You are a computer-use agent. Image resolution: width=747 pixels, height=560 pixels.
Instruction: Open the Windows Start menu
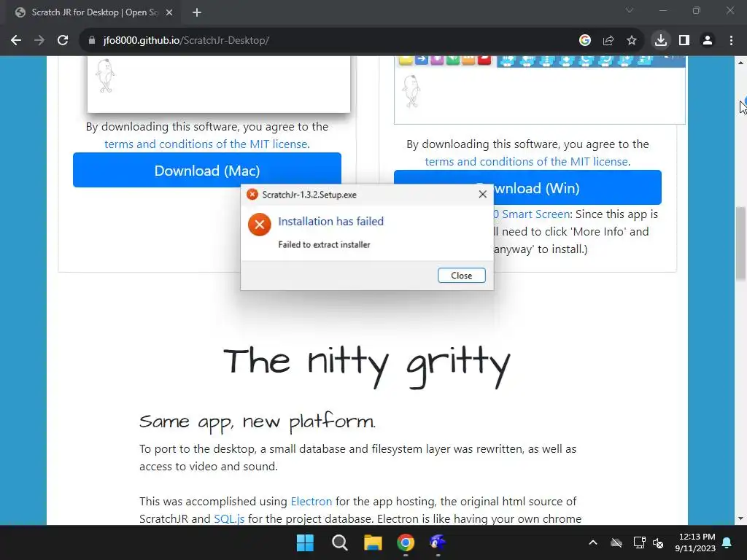[305, 542]
